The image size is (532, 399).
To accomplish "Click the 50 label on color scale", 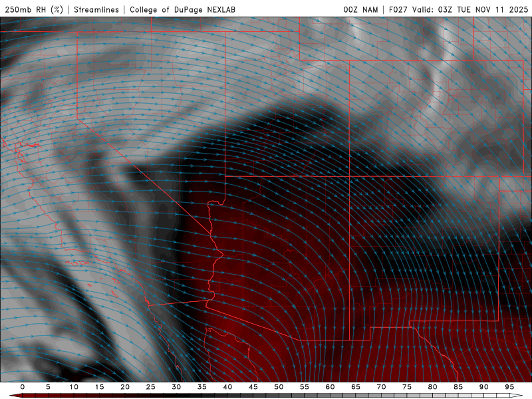I will [x=279, y=387].
